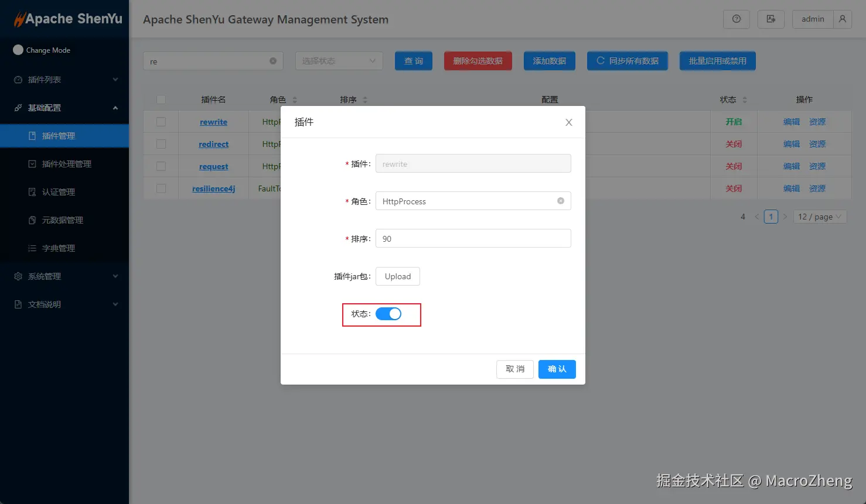Click the user avatar icon beside admin
Screen dimensions: 866x504
coord(843,19)
